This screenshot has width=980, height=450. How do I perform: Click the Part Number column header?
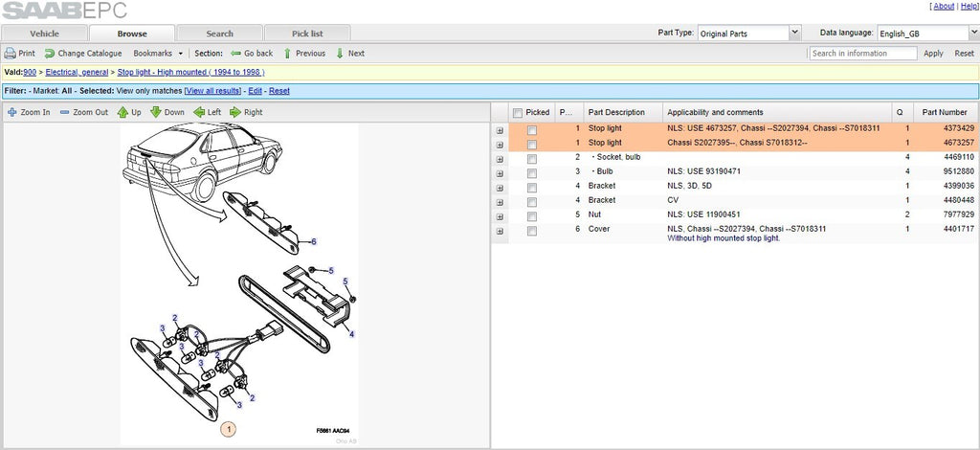pos(944,113)
